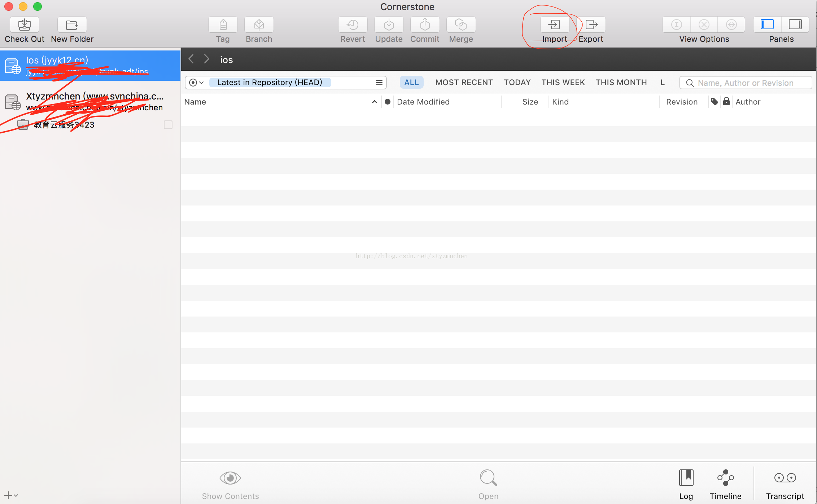817x504 pixels.
Task: Click the Revert toolbar icon
Action: click(x=353, y=25)
